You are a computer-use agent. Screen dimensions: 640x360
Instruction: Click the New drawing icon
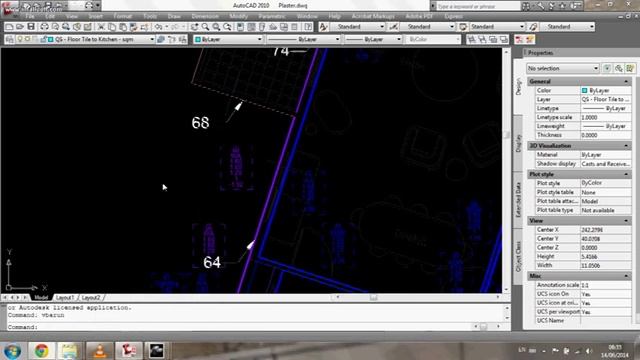click(9, 27)
